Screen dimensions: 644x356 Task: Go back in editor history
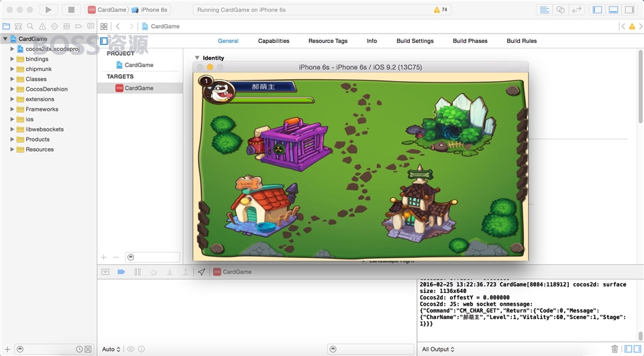pos(118,26)
